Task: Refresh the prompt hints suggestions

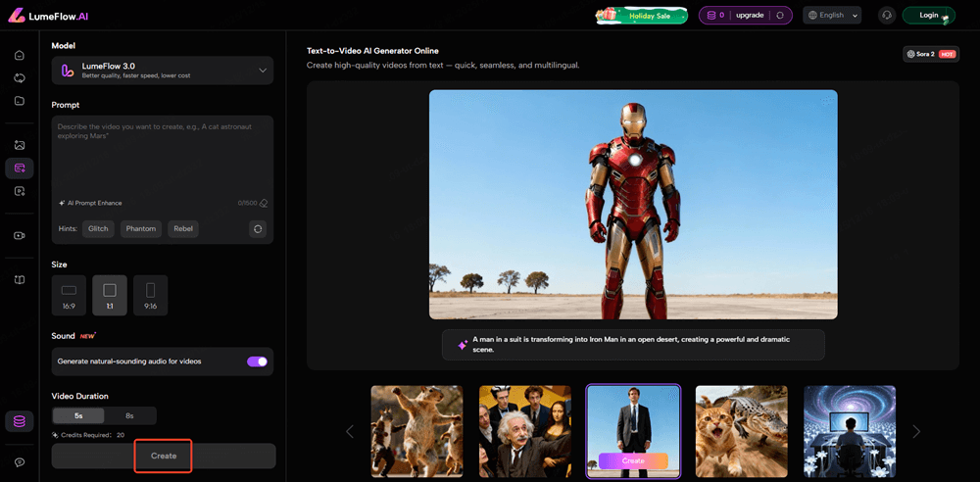Action: pyautogui.click(x=258, y=228)
